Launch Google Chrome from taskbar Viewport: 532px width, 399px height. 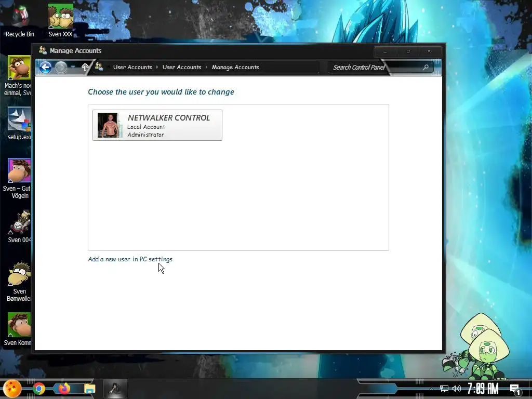39,389
